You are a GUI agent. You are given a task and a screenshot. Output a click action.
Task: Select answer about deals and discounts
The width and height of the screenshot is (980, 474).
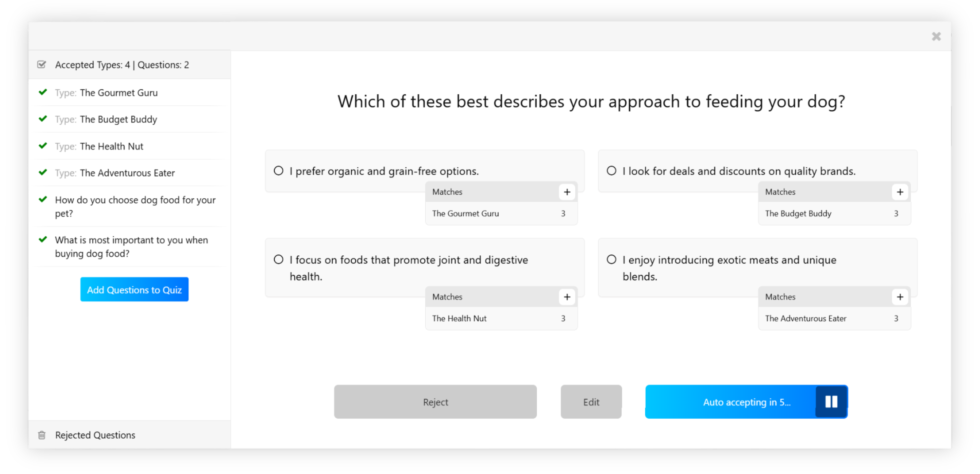click(611, 171)
